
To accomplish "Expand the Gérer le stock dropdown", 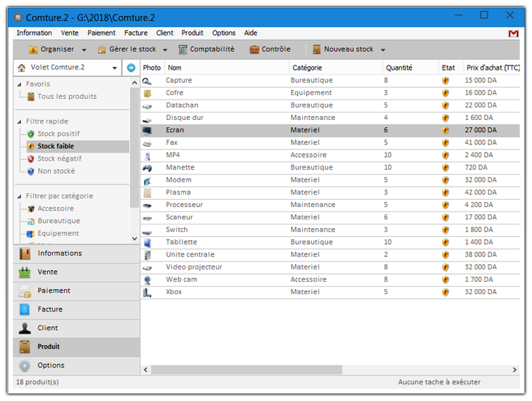I will (166, 50).
